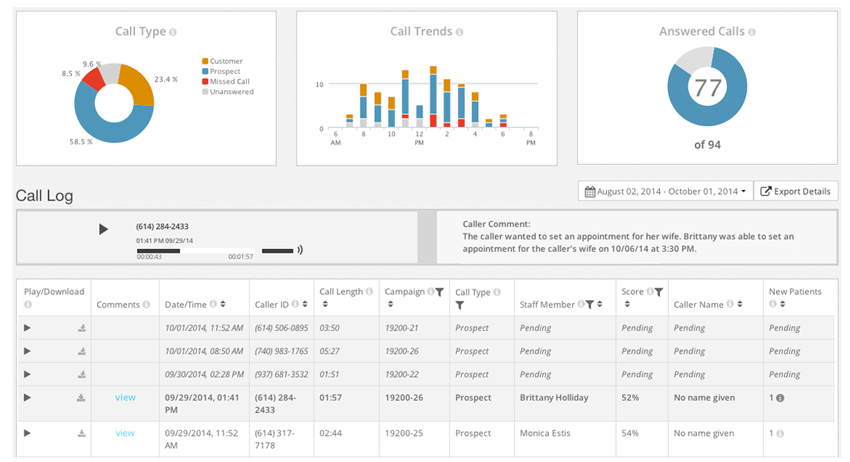
Task: Toggle Missed Call series in legend
Action: [x=226, y=81]
